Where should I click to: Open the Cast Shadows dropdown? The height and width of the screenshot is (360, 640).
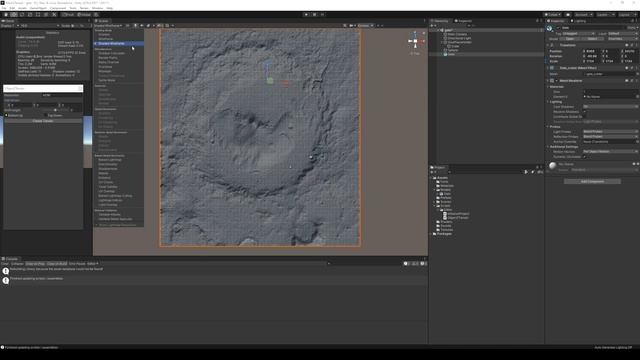point(610,107)
